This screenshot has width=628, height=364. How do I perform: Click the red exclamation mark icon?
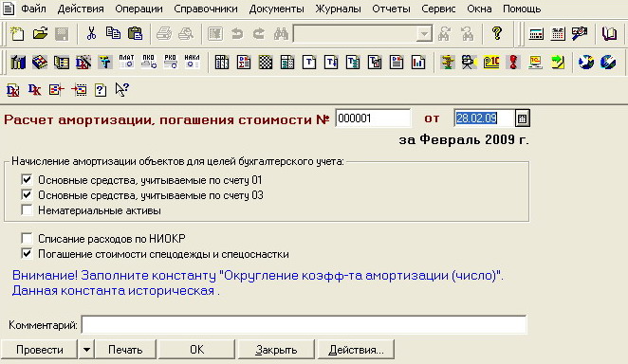tap(513, 63)
